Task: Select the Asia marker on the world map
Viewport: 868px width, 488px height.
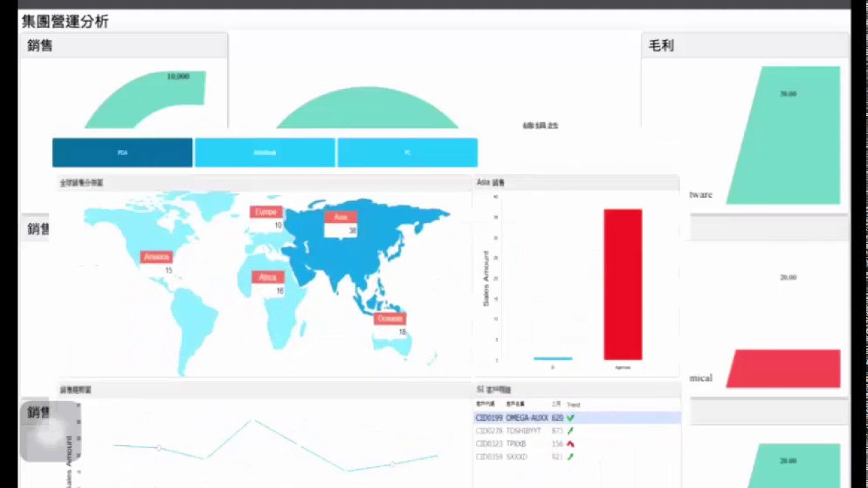Action: 340,217
